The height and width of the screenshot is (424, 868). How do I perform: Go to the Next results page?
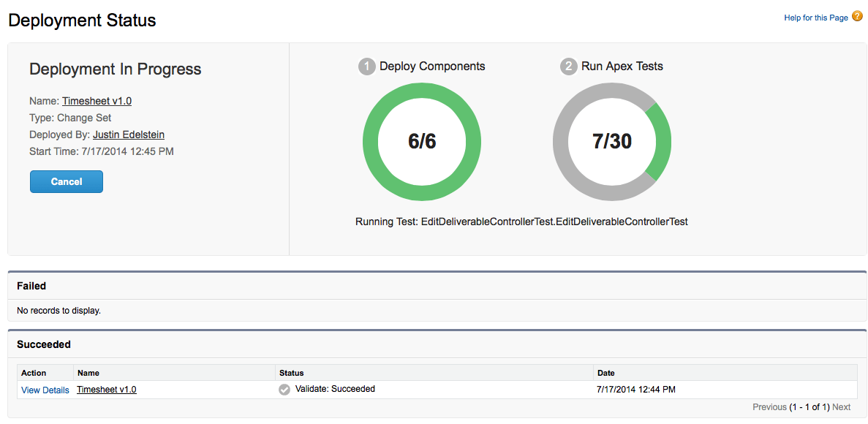pyautogui.click(x=841, y=407)
